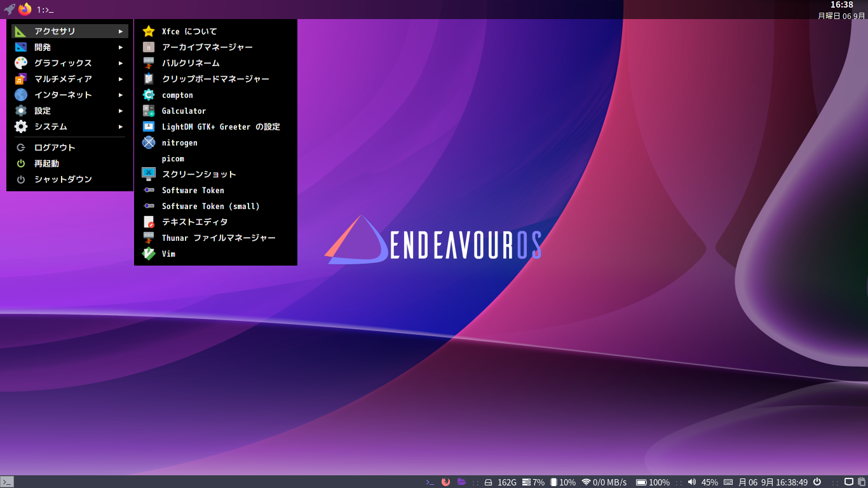Launch Software Token (small) entry

click(x=215, y=206)
